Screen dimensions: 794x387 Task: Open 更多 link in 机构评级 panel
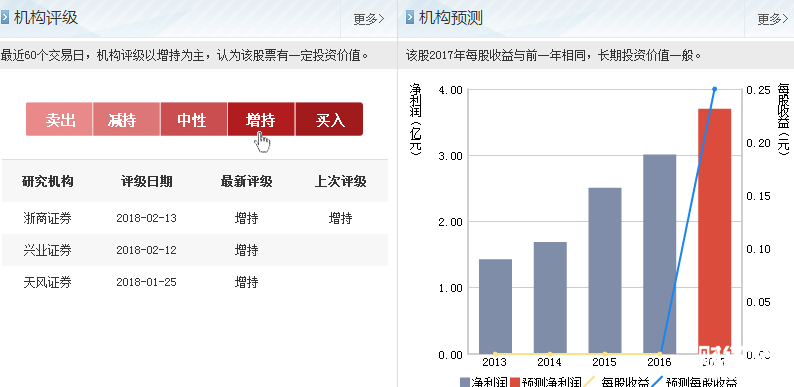[x=369, y=19]
